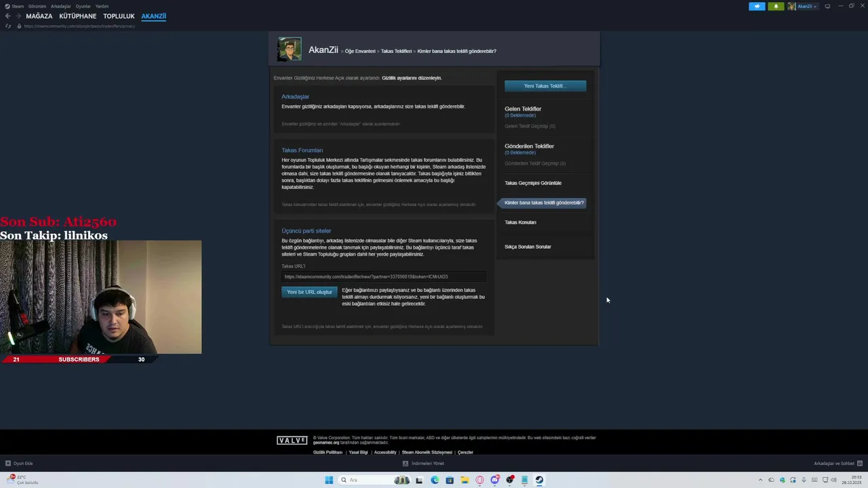The width and height of the screenshot is (868, 488).
Task: Click the blue announcements megaphone icon
Action: tap(757, 6)
